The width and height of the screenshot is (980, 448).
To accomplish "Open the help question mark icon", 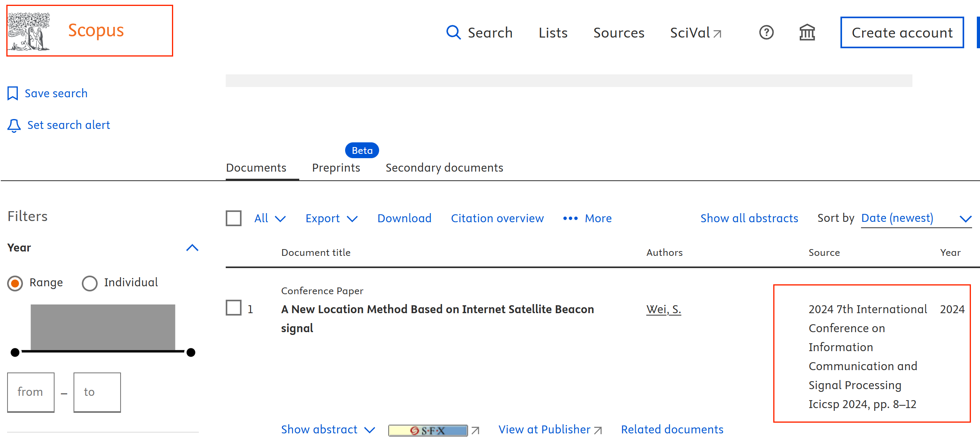I will 766,32.
